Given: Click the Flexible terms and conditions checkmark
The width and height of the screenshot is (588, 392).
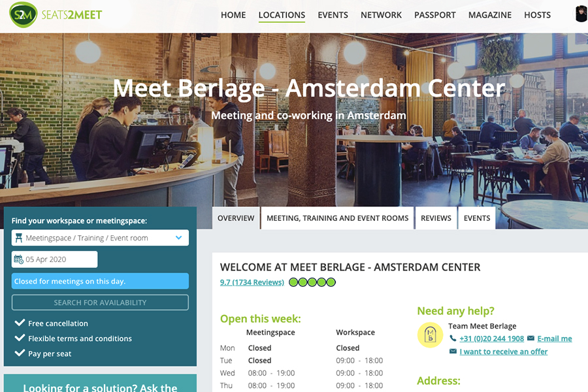Looking at the screenshot, I should point(20,338).
